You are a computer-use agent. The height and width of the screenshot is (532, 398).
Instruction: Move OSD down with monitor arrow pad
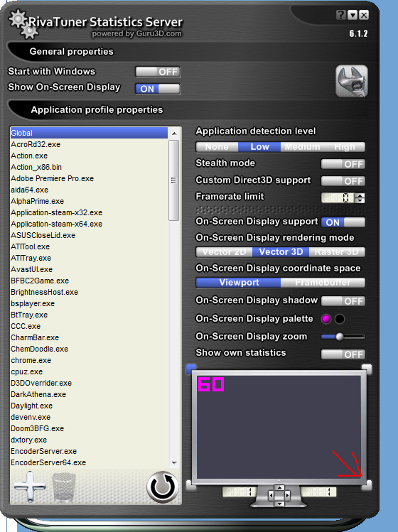pyautogui.click(x=279, y=504)
